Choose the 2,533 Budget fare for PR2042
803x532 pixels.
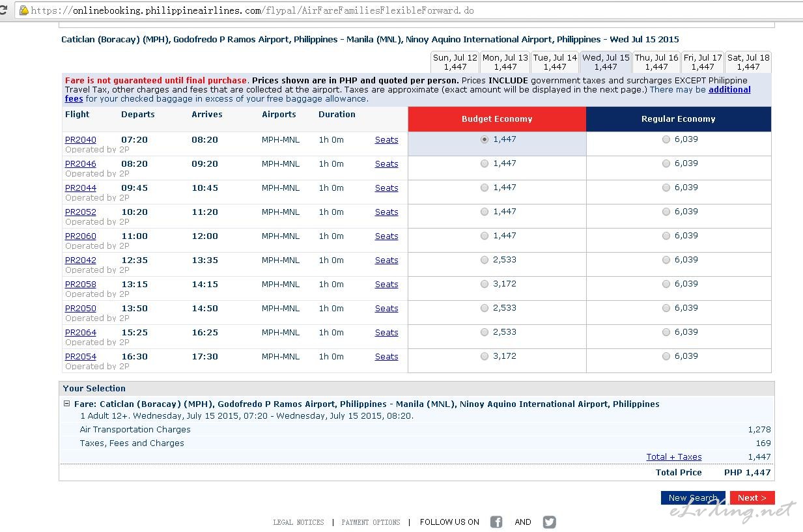(485, 260)
